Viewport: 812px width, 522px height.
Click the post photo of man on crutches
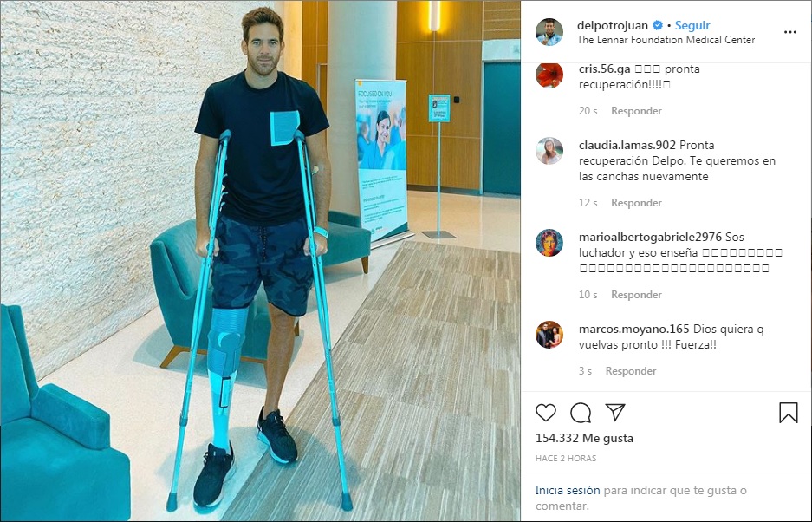tap(261, 261)
